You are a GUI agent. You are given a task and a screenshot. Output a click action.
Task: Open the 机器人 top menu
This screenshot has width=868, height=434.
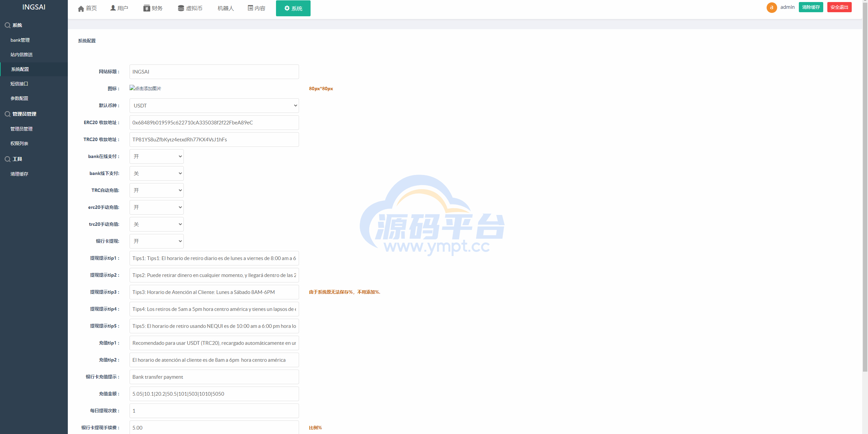tap(226, 8)
